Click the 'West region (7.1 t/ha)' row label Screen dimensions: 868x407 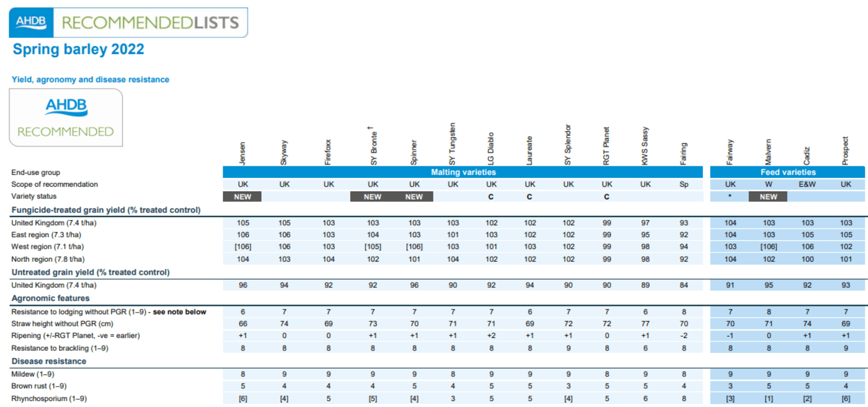click(46, 247)
